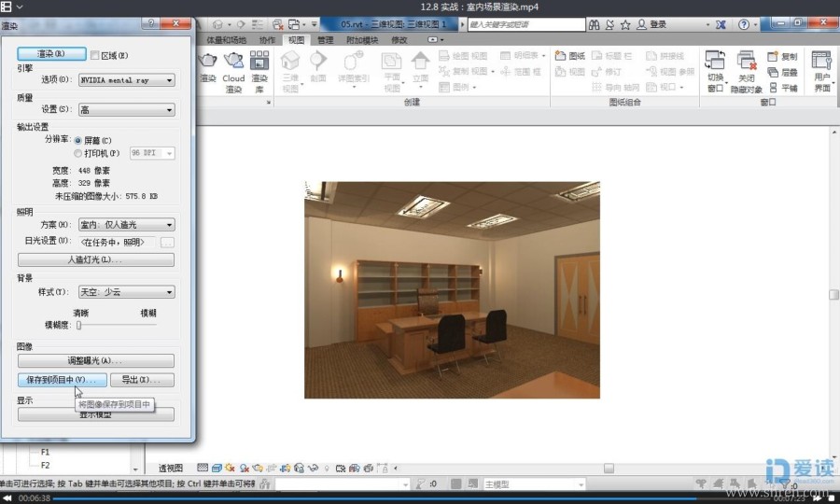
Task: Click the sign in (登录) user icon
Action: [x=641, y=24]
